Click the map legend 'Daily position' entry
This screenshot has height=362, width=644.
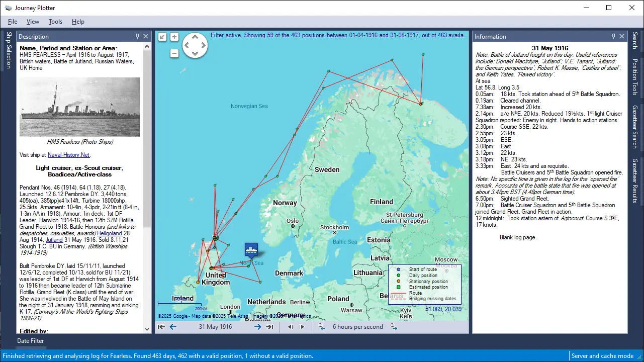coord(423,276)
